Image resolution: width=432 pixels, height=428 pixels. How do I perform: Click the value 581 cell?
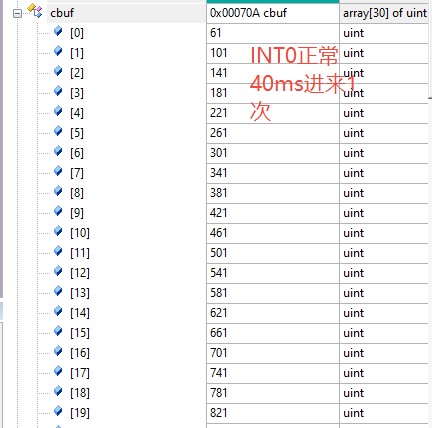[x=273, y=293]
